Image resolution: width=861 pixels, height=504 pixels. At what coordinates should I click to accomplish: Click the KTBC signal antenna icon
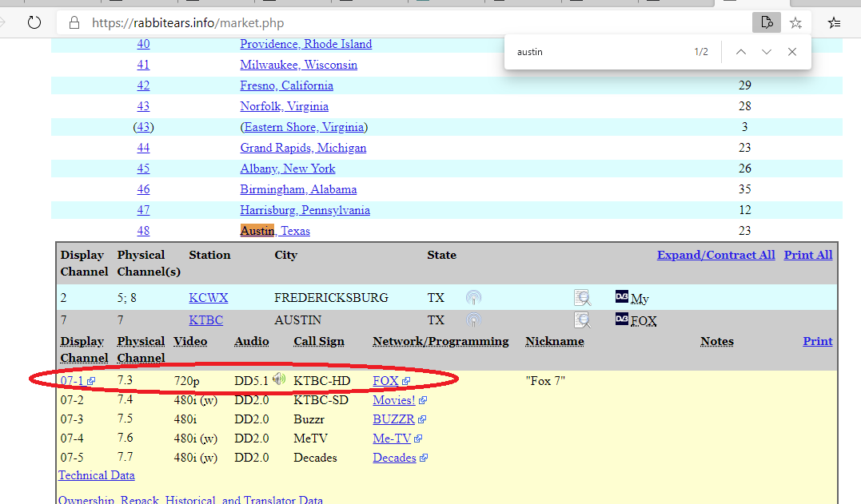click(x=473, y=319)
